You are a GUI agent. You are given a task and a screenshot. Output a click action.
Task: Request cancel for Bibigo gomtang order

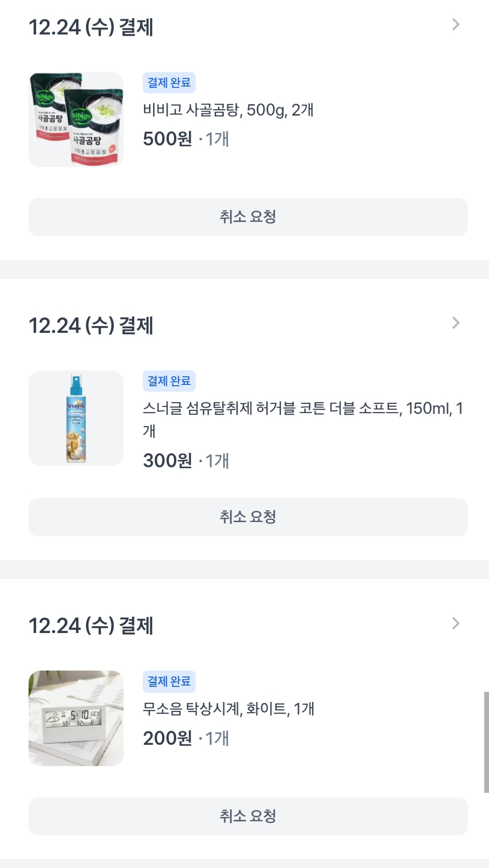click(x=248, y=217)
